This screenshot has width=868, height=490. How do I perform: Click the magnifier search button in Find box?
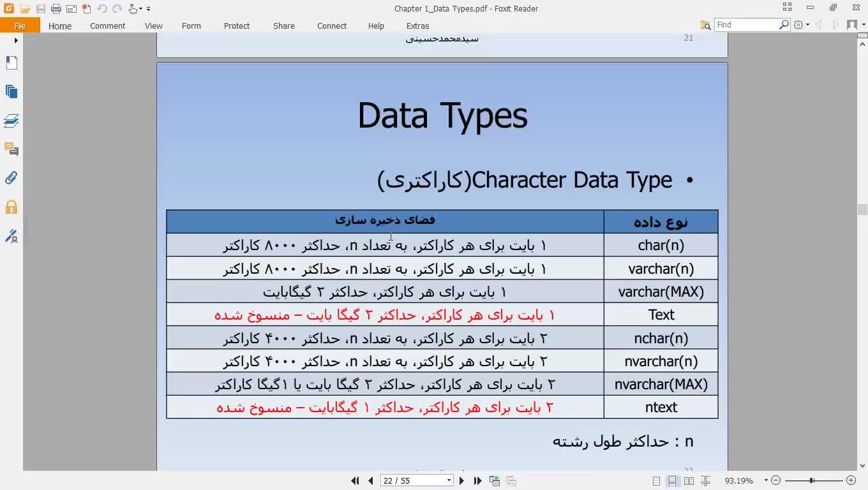tap(784, 25)
